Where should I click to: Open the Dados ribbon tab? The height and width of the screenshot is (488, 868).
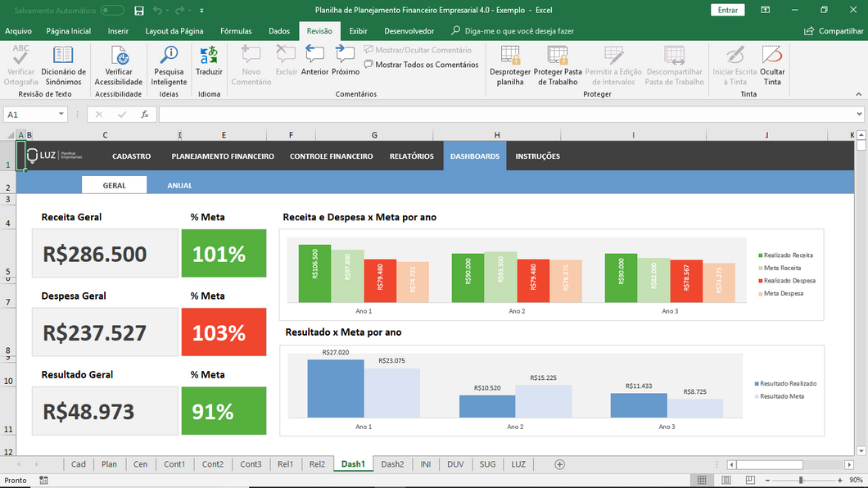[x=279, y=31]
